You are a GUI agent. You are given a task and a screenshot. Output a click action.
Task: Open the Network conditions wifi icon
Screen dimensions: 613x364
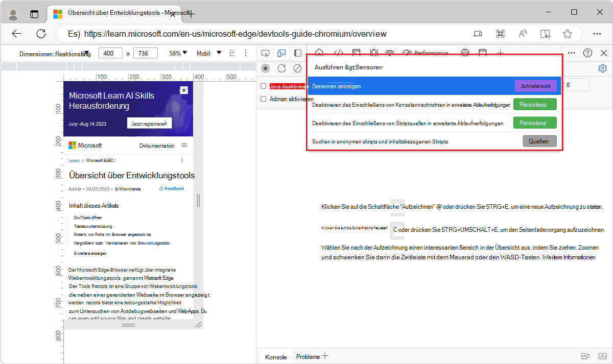390,53
